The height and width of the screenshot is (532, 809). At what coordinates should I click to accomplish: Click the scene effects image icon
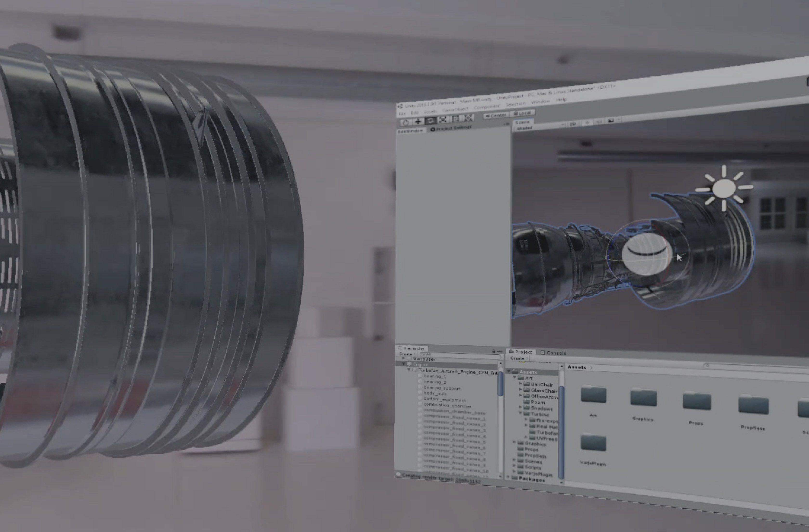(x=611, y=120)
